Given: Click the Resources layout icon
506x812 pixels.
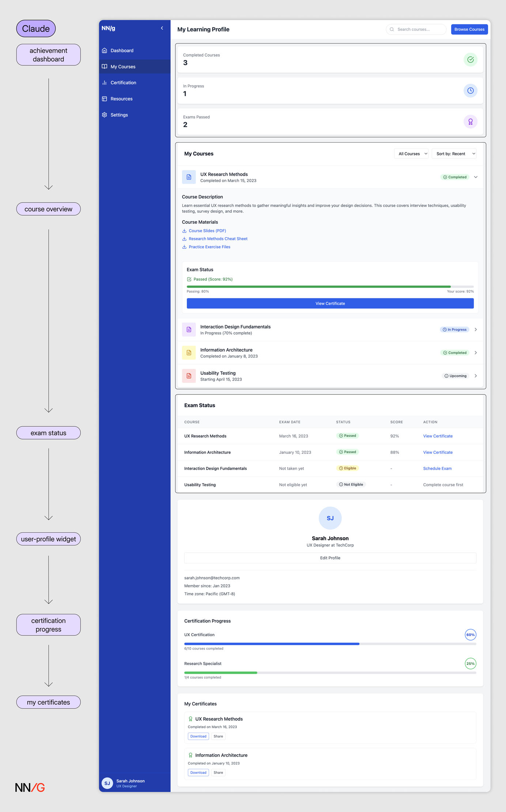Looking at the screenshot, I should (105, 99).
